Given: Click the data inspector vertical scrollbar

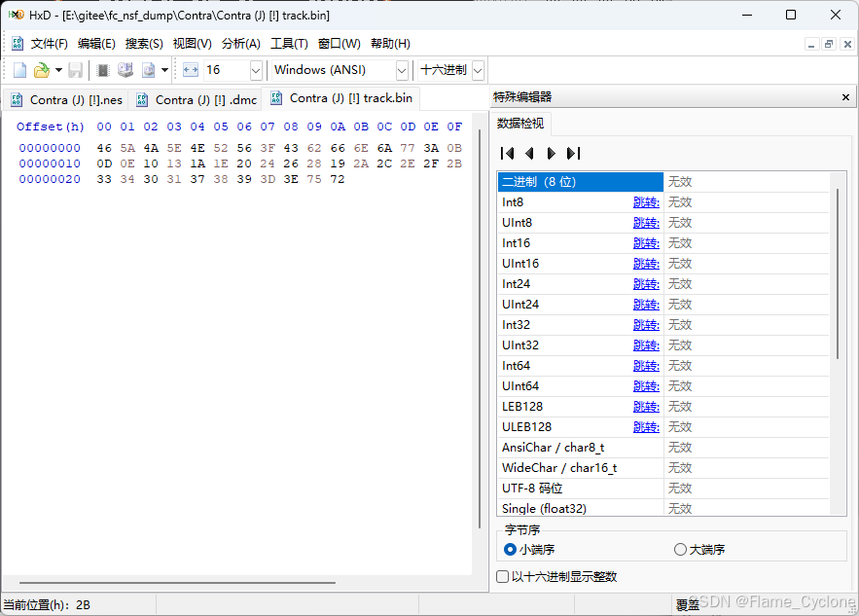Looking at the screenshot, I should (x=838, y=274).
